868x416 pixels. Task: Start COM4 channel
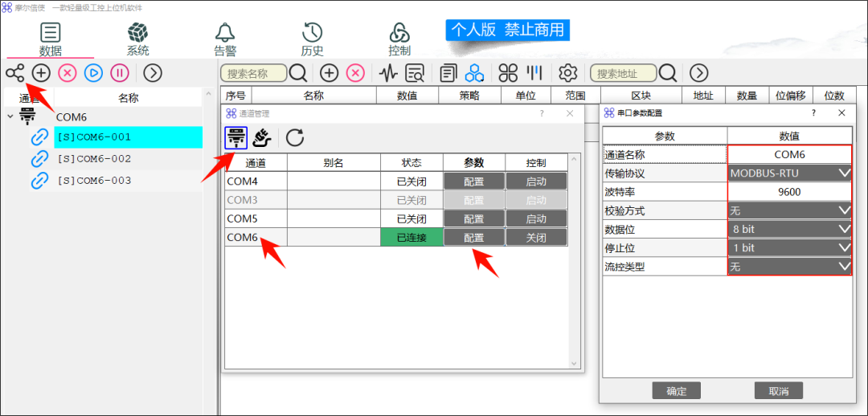click(536, 181)
